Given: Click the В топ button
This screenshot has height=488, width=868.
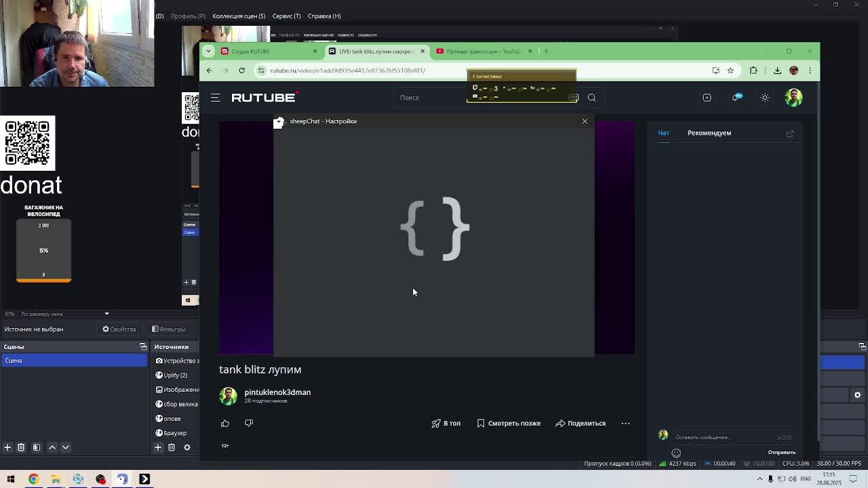Looking at the screenshot, I should [x=446, y=424].
